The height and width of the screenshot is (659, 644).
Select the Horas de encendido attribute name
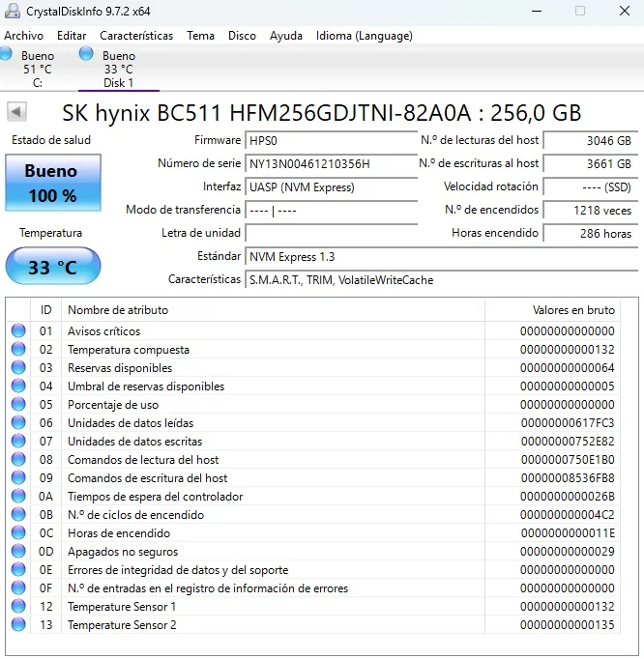(x=119, y=533)
